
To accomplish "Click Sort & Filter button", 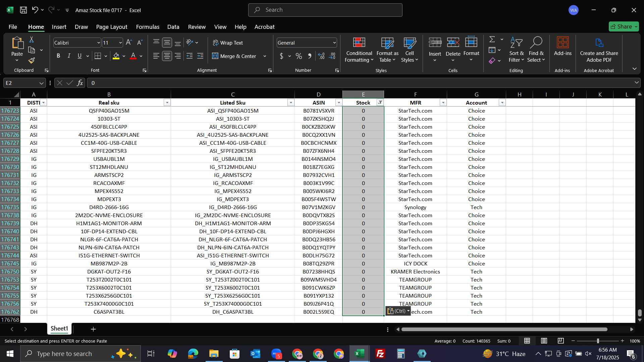I will click(516, 50).
